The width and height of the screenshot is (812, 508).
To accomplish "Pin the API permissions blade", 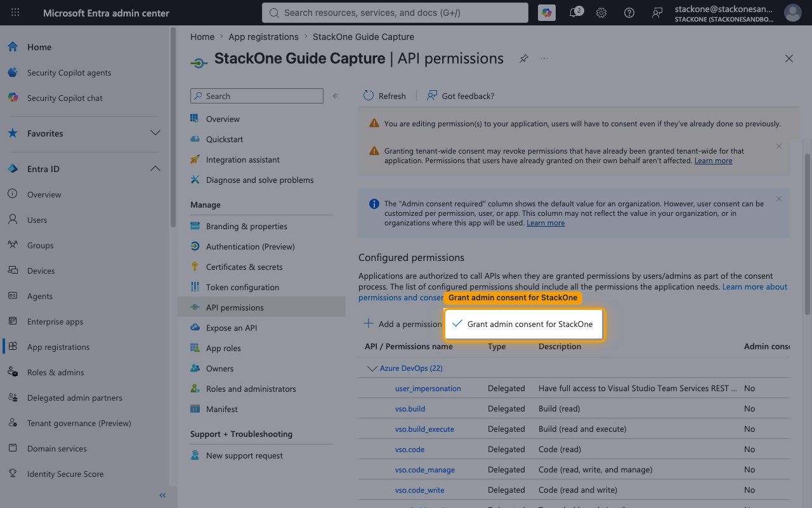I will [523, 58].
